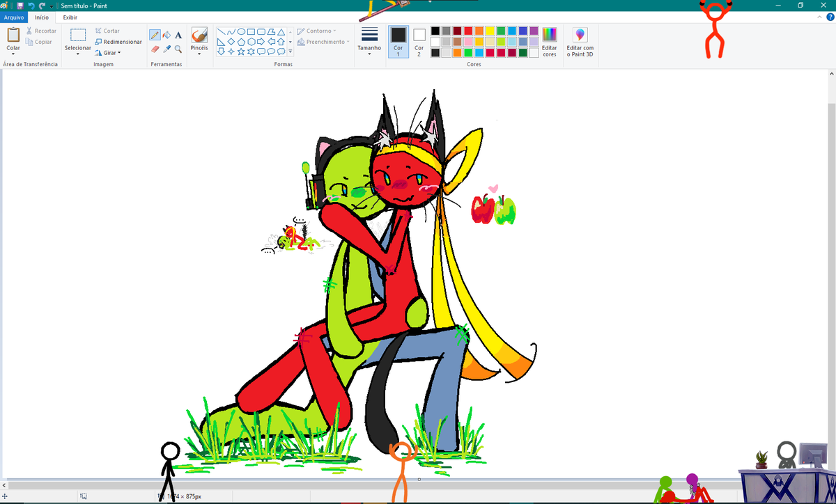Click the Colar clipboard icon
The width and height of the screenshot is (836, 504).
pyautogui.click(x=13, y=35)
